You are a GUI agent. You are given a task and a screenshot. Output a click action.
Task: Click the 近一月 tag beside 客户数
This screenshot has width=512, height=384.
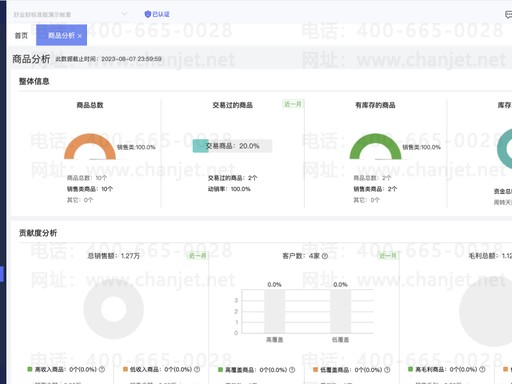coord(388,256)
